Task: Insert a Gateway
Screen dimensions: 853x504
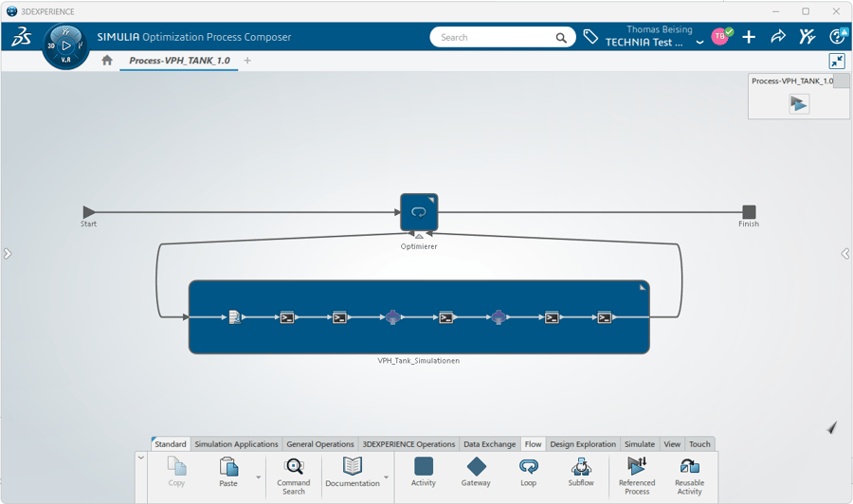Action: coord(476,472)
